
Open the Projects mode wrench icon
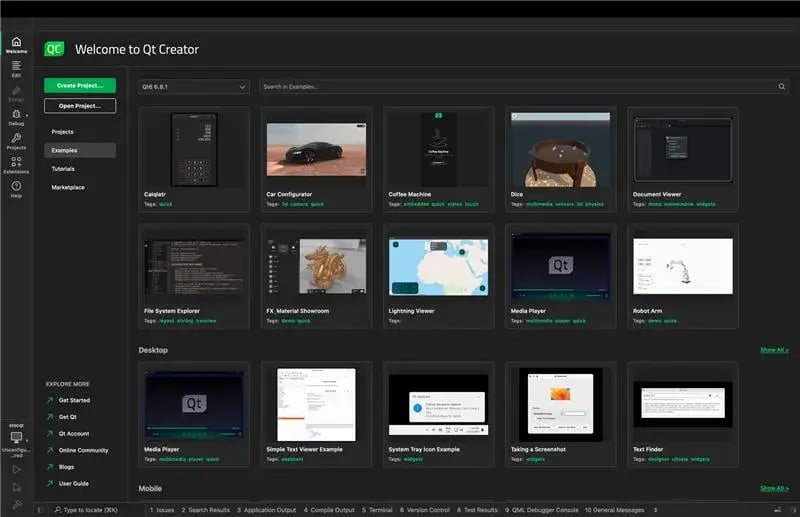tap(16, 141)
